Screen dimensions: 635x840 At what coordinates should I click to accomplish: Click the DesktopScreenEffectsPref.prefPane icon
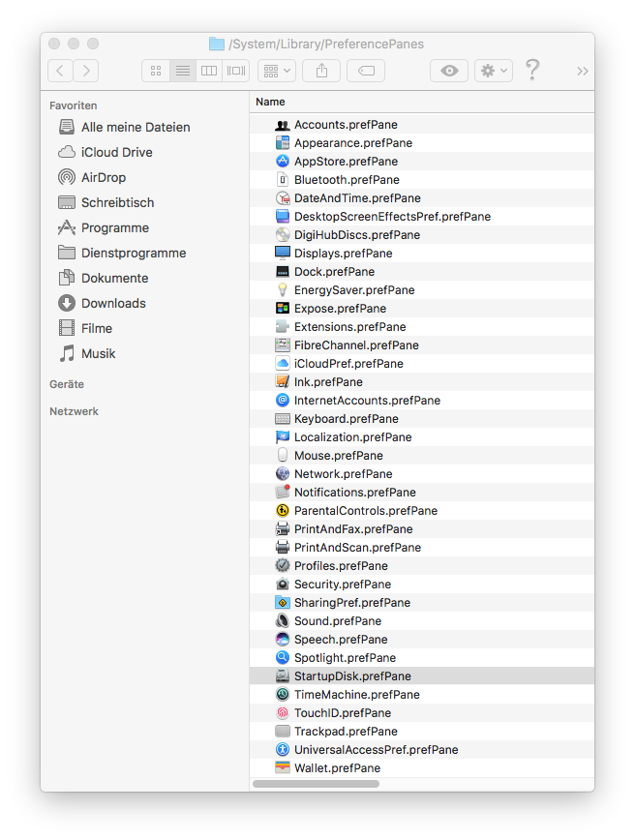tap(283, 217)
